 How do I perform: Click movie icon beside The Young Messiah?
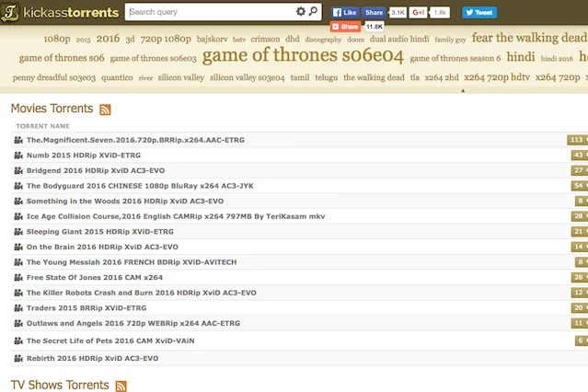[18, 262]
